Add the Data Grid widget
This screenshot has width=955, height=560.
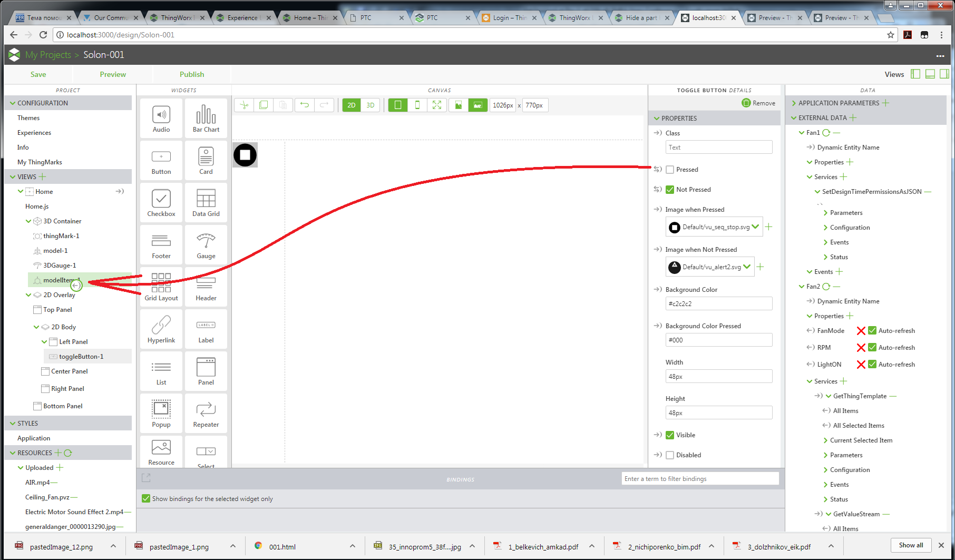coord(206,202)
